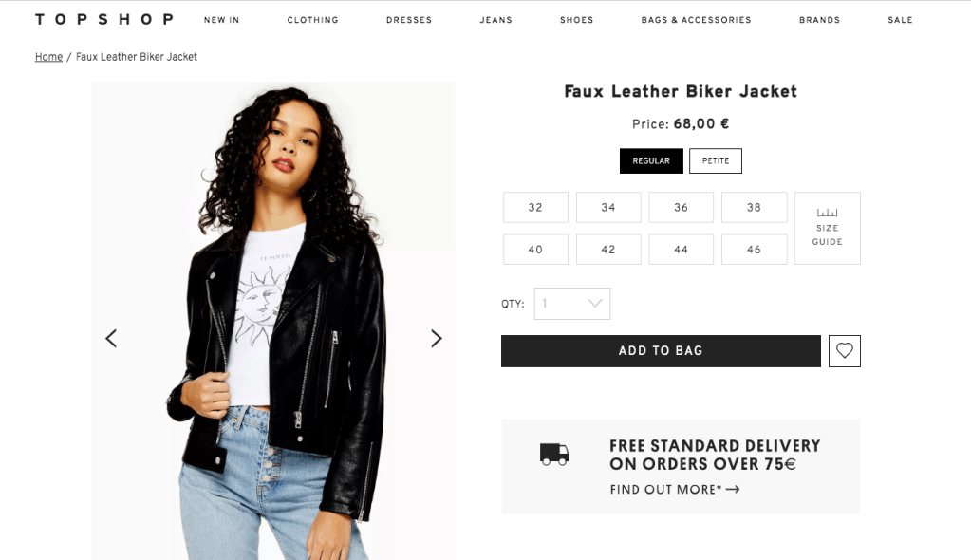Open the New In menu
The width and height of the screenshot is (971, 560).
[x=222, y=20]
